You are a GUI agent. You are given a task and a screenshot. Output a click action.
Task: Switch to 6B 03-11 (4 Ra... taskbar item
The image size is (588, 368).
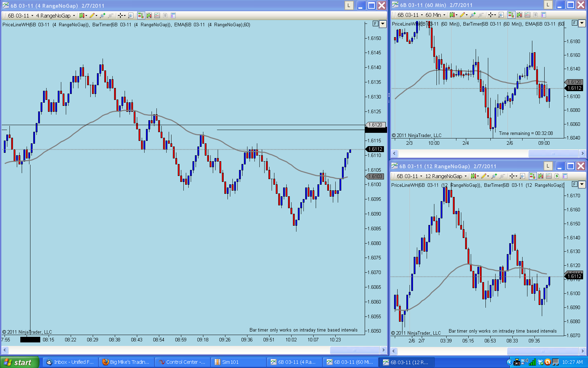294,362
